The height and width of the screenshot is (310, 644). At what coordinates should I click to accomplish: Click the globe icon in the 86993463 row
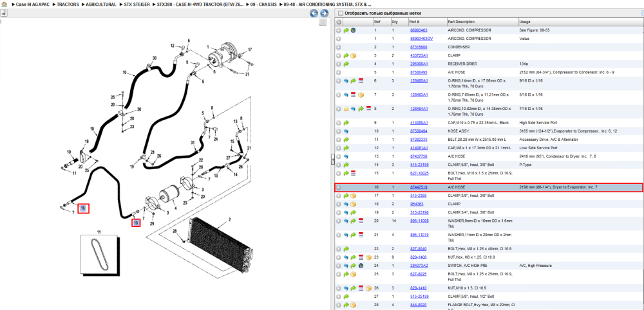pos(353,30)
